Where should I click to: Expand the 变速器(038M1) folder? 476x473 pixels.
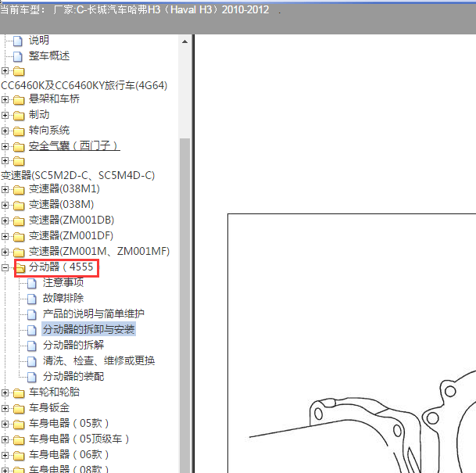(x=5, y=189)
